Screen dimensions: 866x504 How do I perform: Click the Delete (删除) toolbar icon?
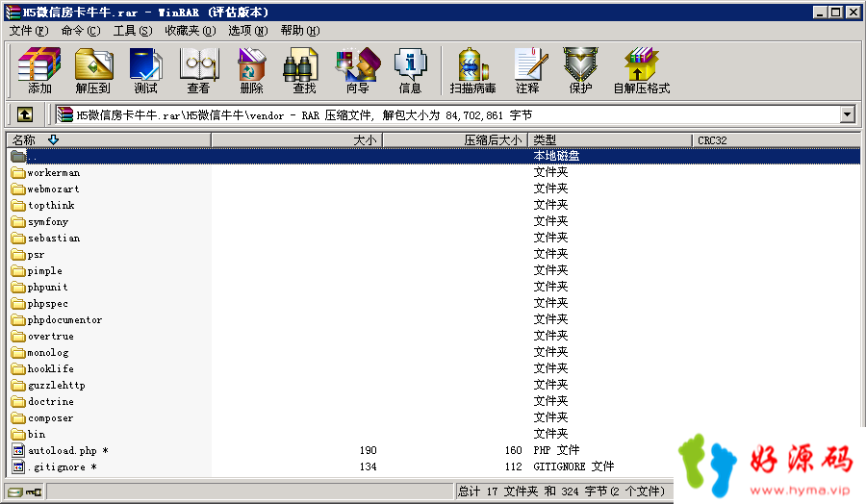(252, 69)
